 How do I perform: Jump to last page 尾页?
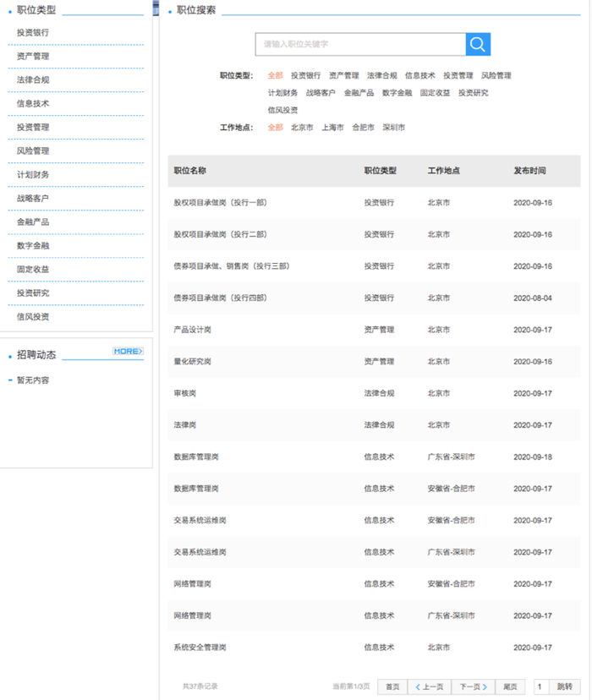[x=510, y=686]
